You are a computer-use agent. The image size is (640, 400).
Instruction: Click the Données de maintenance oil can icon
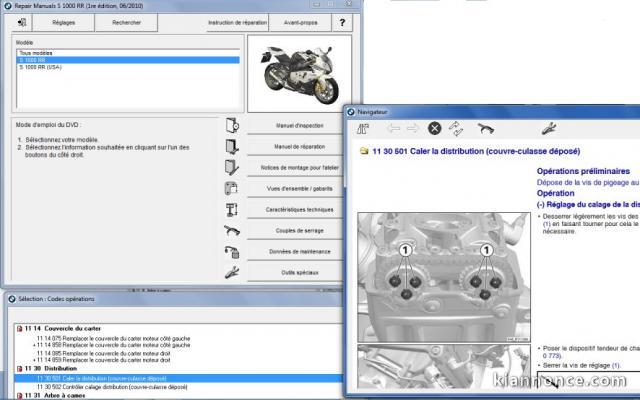pos(231,251)
